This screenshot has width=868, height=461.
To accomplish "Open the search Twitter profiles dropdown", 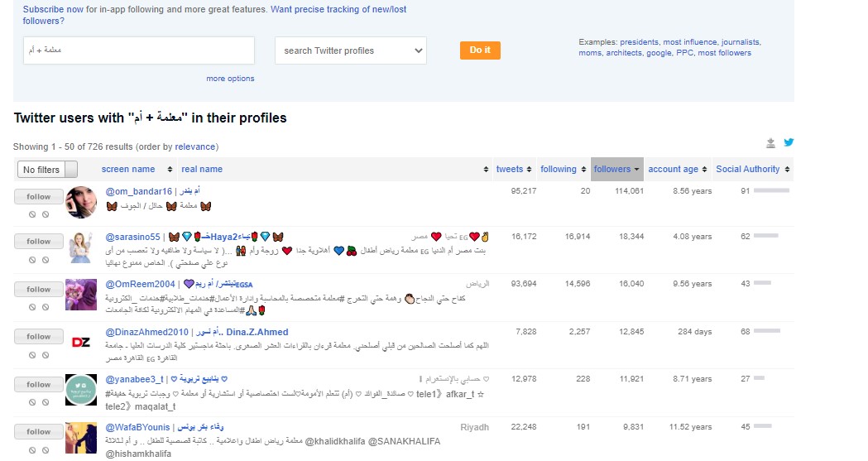I will 351,50.
